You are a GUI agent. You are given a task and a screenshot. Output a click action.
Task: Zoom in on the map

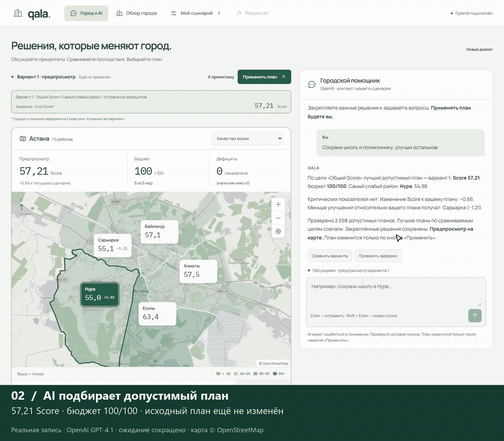278,204
